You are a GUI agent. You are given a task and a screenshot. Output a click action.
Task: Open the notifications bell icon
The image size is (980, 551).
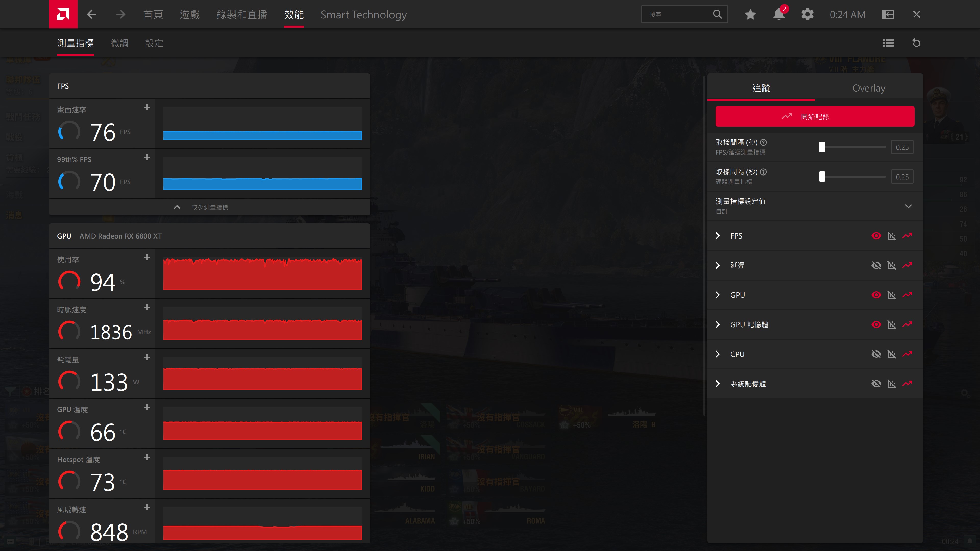click(x=778, y=15)
